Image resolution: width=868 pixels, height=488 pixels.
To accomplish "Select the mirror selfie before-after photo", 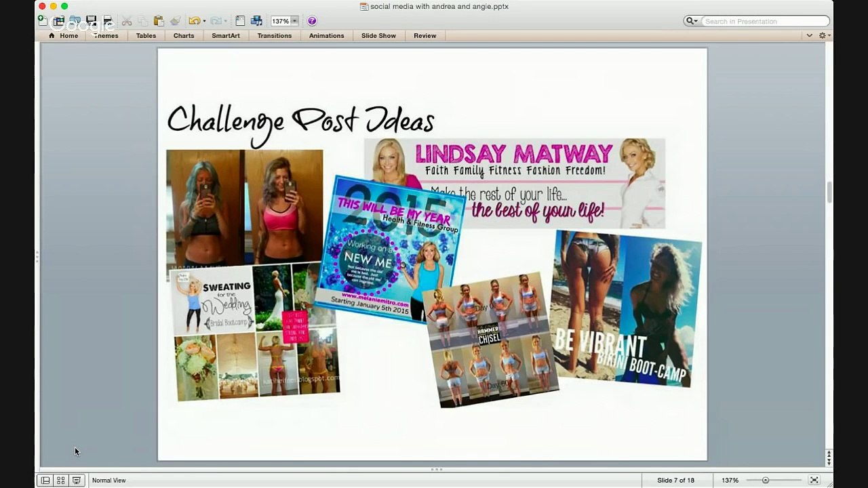I will [245, 207].
